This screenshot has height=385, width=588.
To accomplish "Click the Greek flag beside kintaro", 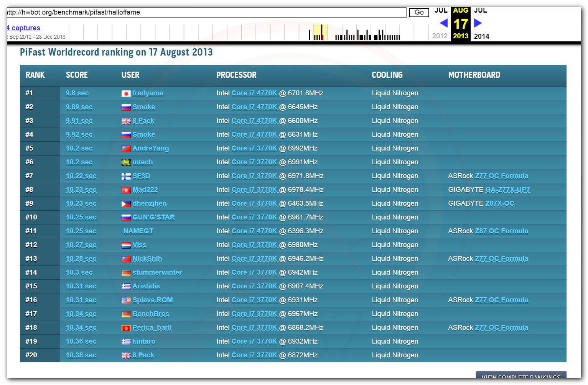I will [x=126, y=342].
